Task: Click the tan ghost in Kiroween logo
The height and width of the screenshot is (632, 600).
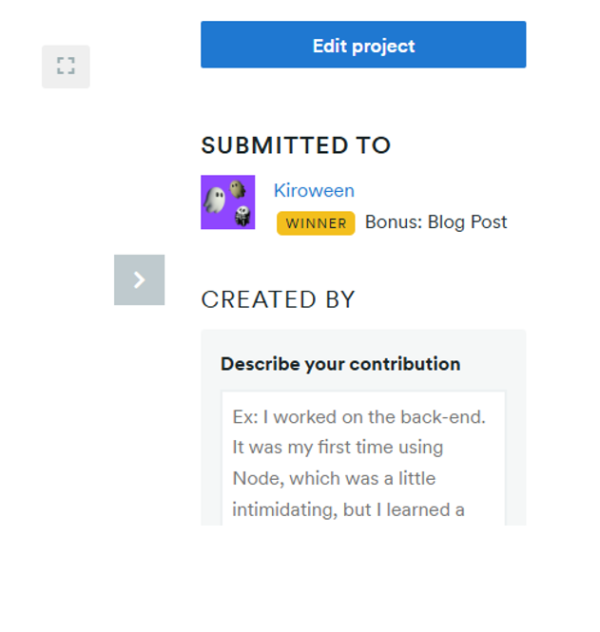Action: 237,188
